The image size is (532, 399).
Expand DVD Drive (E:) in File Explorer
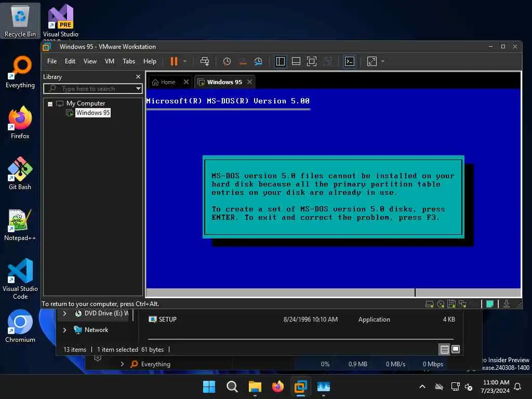[x=64, y=313]
